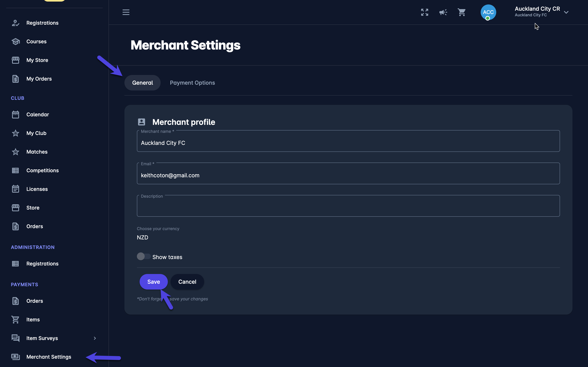Click the ACC profile avatar
The height and width of the screenshot is (367, 588).
click(x=488, y=12)
